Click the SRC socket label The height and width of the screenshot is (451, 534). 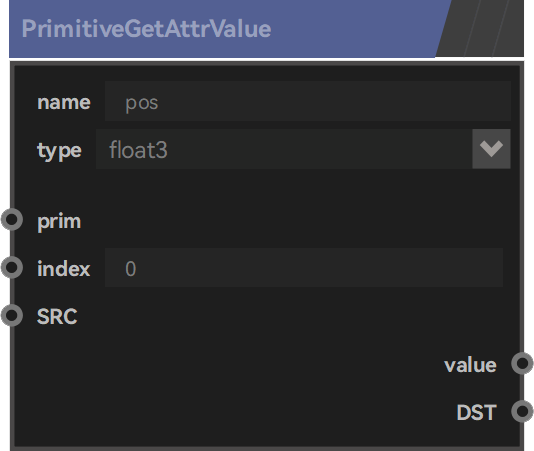point(57,316)
